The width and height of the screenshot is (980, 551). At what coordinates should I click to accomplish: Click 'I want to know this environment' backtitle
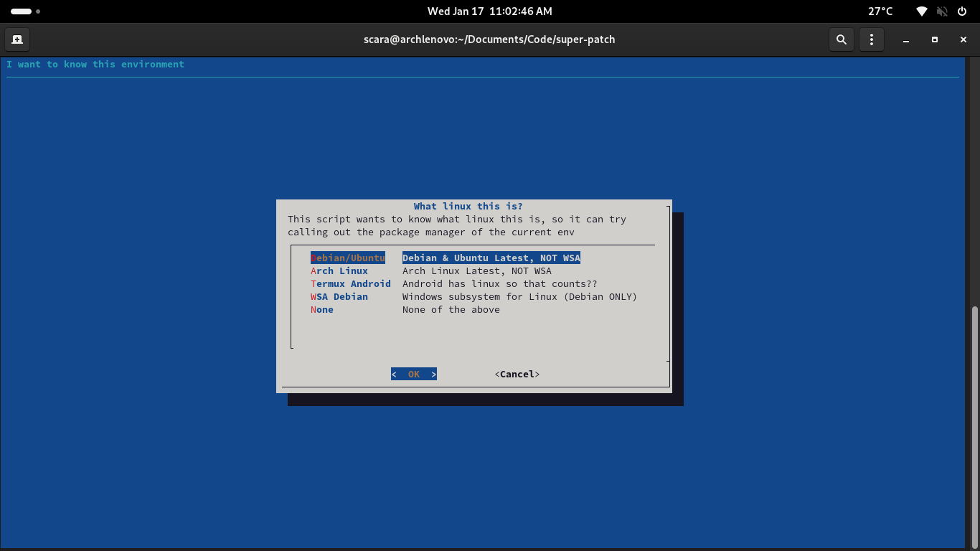(x=95, y=64)
